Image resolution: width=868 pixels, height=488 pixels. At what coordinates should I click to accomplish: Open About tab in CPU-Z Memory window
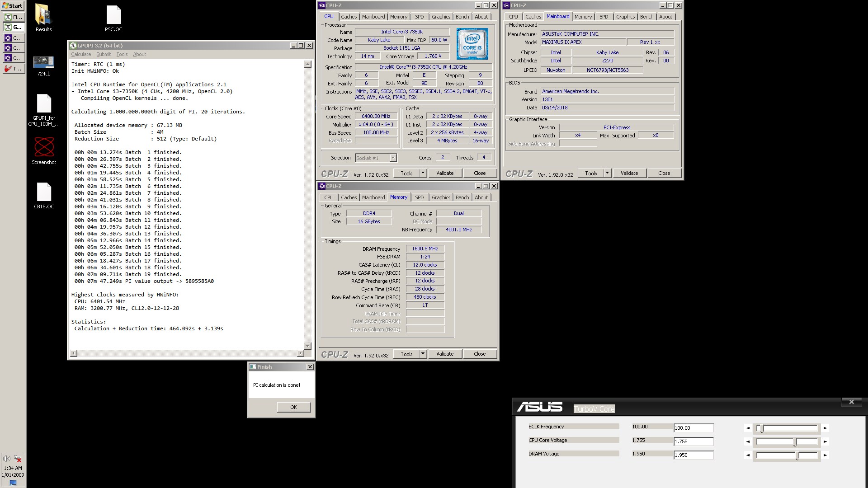click(481, 197)
